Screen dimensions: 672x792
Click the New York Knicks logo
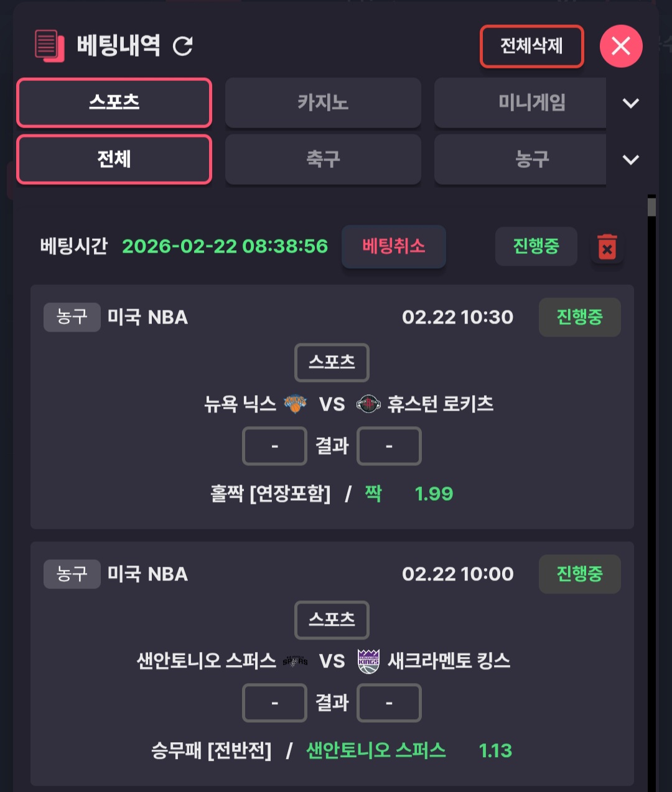(295, 404)
